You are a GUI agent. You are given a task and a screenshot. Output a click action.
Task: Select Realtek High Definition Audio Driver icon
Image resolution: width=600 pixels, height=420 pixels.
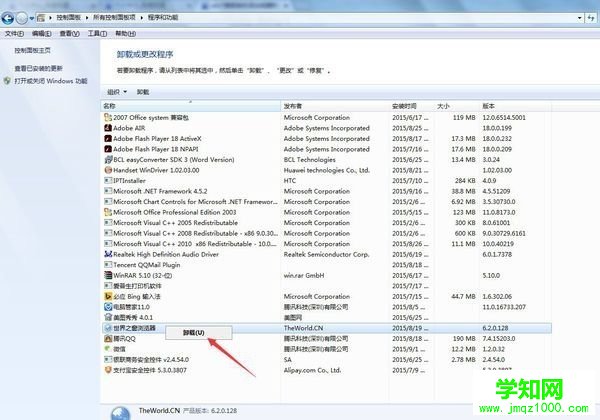[x=108, y=254]
